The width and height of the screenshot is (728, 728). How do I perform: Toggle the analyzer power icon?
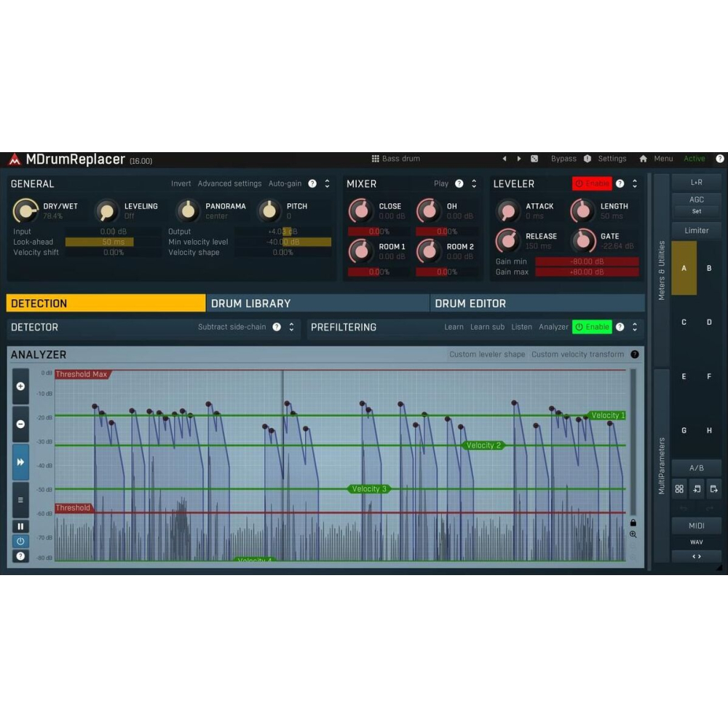click(x=20, y=540)
